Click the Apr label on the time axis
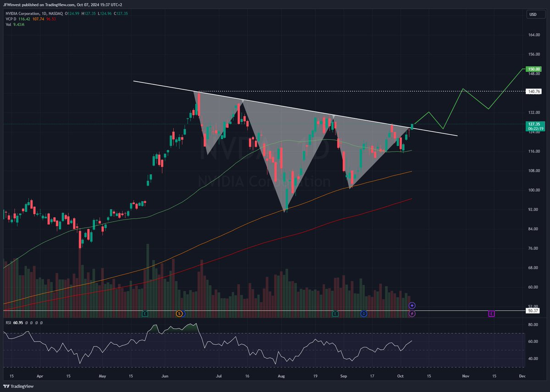Image resolution: width=550 pixels, height=392 pixels. point(40,375)
